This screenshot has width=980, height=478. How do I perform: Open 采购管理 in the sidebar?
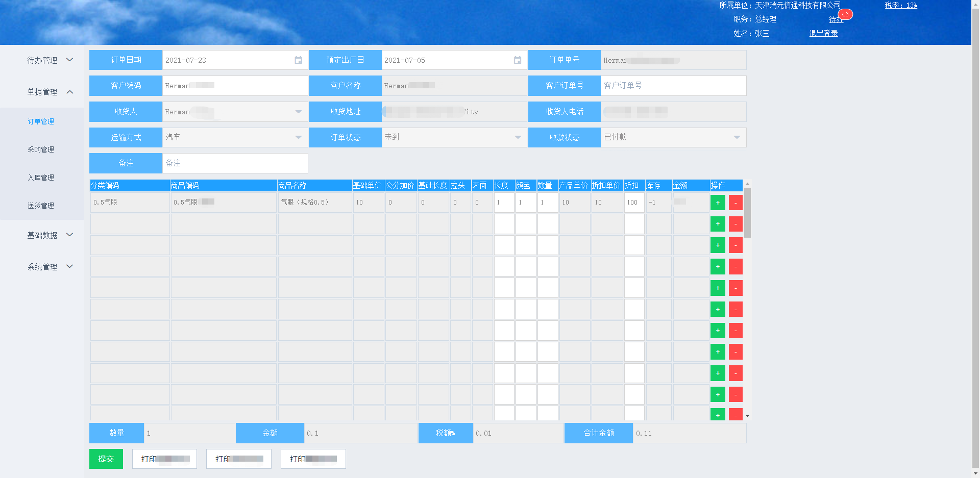point(41,149)
